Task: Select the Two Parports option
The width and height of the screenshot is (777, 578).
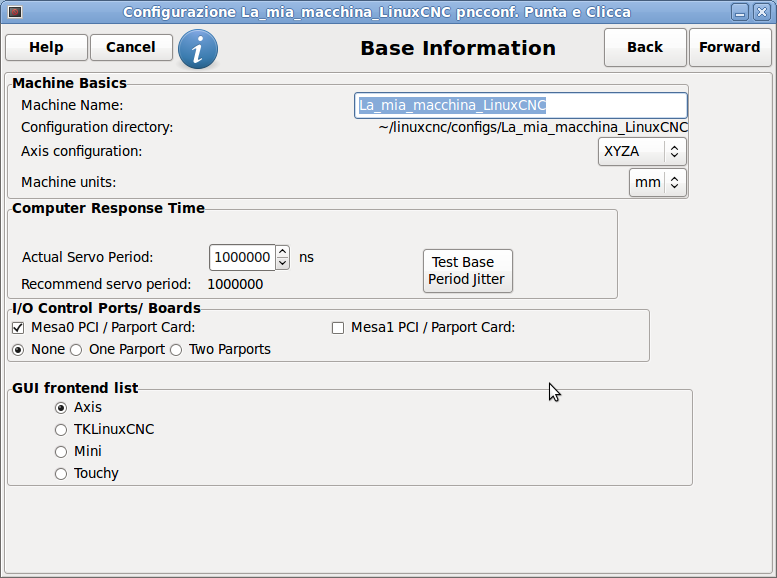Action: click(x=176, y=350)
